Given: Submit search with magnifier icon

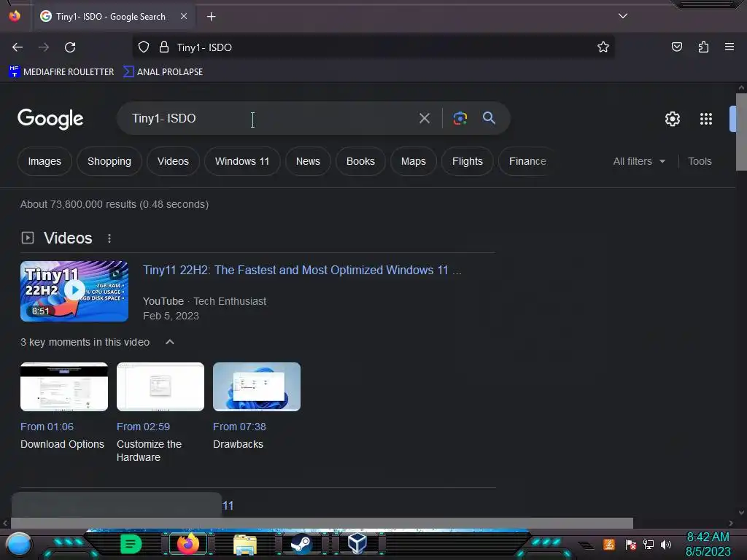Looking at the screenshot, I should coord(489,117).
